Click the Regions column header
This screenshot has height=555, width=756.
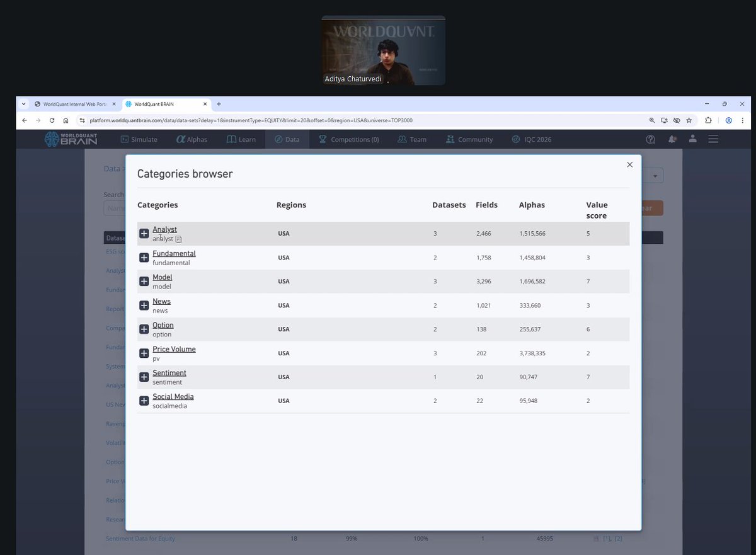tap(291, 205)
